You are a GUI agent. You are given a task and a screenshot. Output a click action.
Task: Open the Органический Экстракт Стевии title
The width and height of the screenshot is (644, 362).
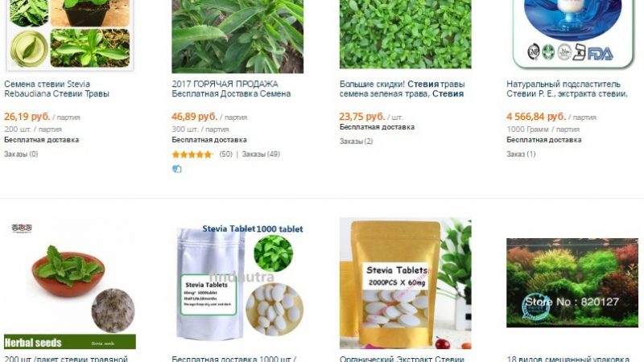pos(402,358)
